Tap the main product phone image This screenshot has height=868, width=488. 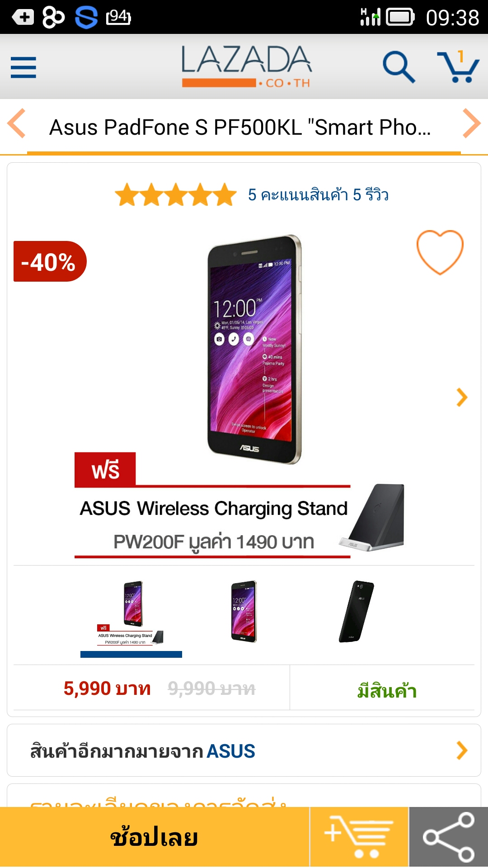[x=254, y=349]
